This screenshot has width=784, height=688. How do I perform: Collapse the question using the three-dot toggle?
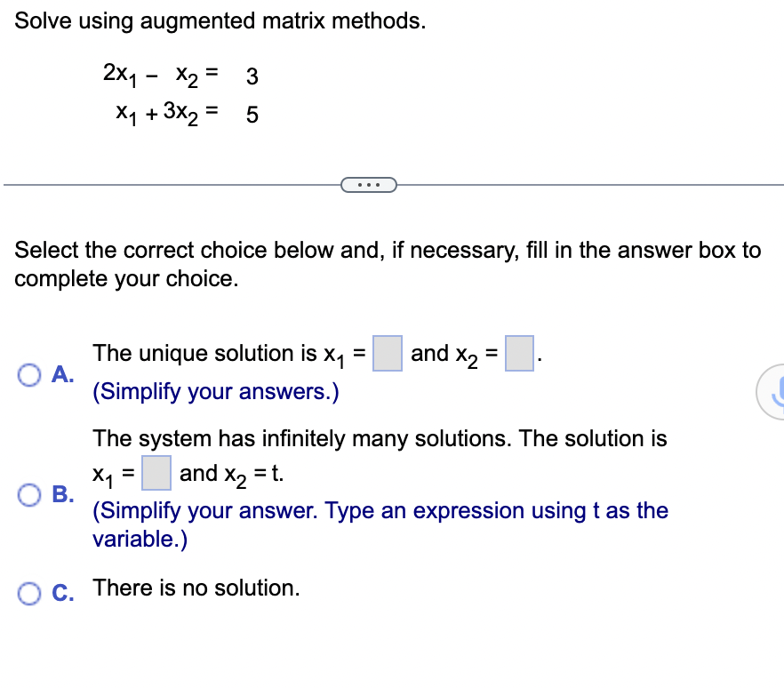click(x=369, y=184)
